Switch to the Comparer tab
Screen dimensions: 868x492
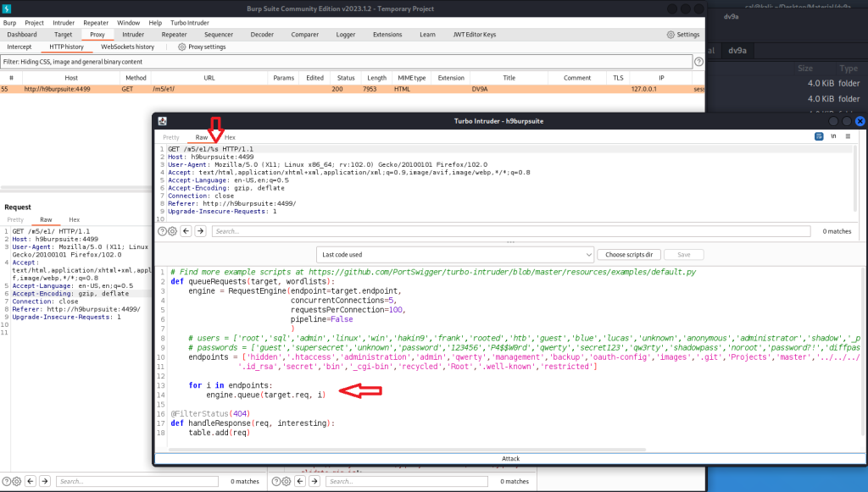click(305, 34)
